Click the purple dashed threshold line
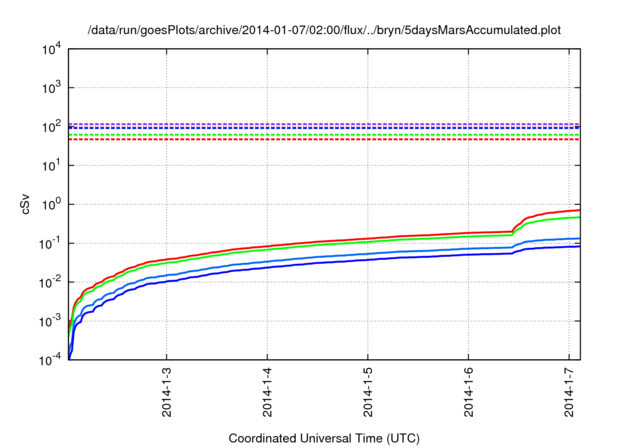 [324, 124]
